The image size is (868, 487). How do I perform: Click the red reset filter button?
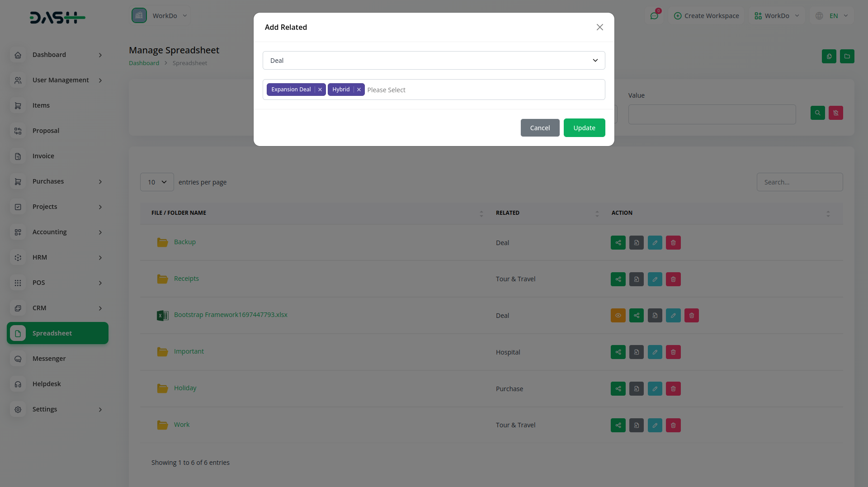pos(836,113)
